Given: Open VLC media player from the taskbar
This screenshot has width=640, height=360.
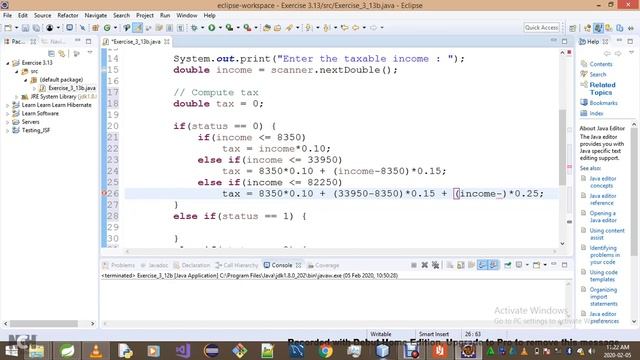Looking at the screenshot, I should pos(96,351).
